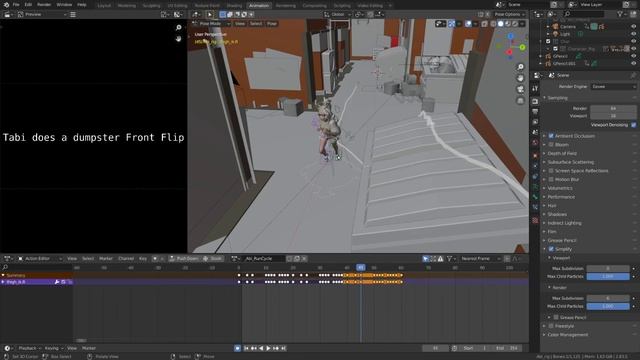The height and width of the screenshot is (360, 640).
Task: Switch to the Layout workspace tab
Action: pyautogui.click(x=104, y=6)
